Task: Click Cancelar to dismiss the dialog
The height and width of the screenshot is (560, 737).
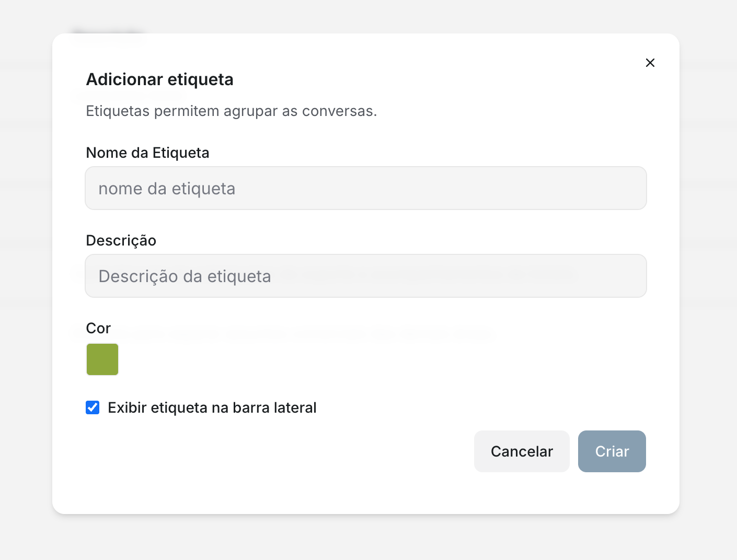Action: 521,451
